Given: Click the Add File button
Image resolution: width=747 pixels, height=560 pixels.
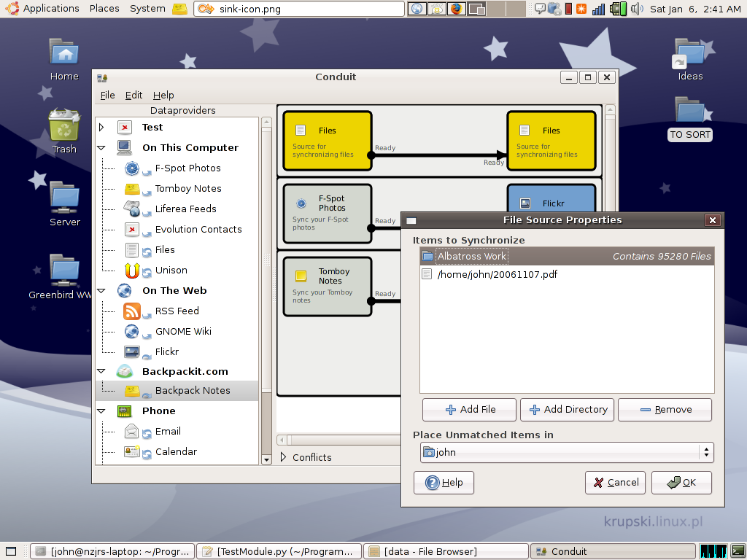Looking at the screenshot, I should coord(469,410).
